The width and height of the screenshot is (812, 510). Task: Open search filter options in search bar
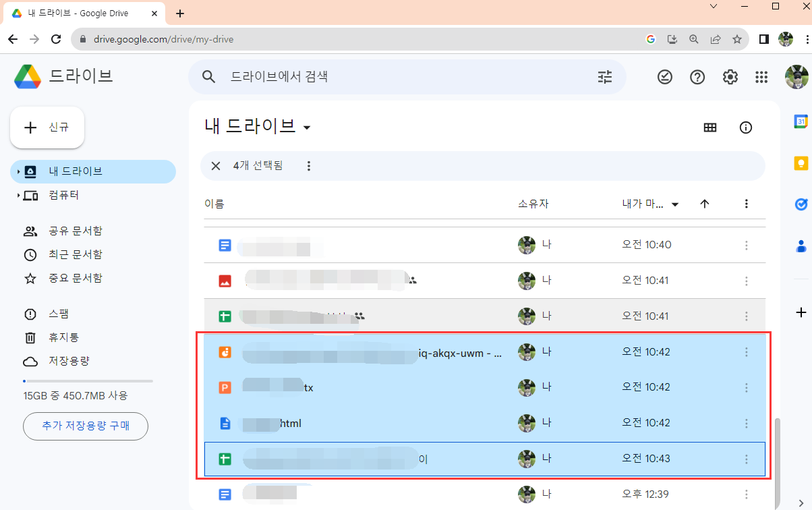[604, 77]
